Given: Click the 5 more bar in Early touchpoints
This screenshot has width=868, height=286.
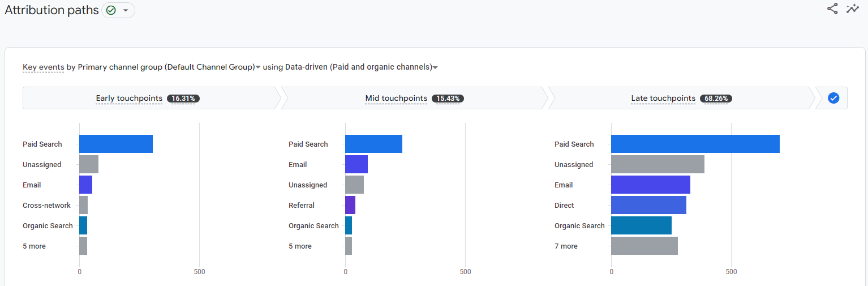Looking at the screenshot, I should click(x=83, y=246).
